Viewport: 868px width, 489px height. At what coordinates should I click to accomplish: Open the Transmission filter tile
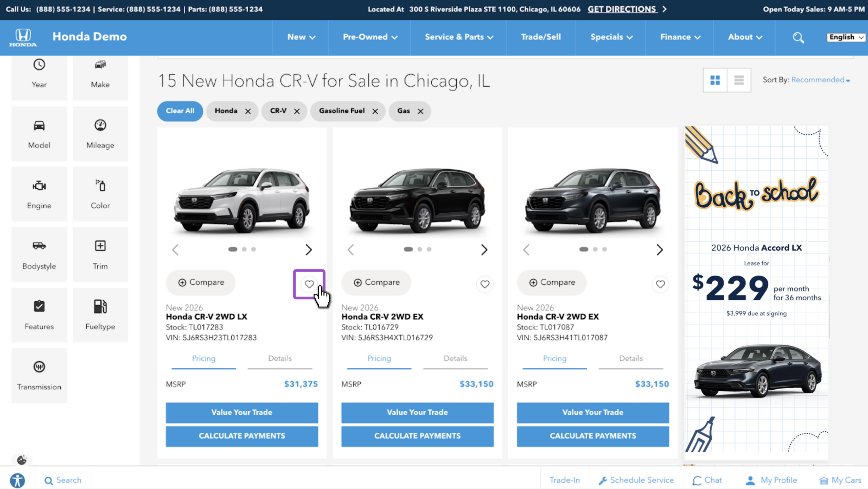click(x=39, y=375)
